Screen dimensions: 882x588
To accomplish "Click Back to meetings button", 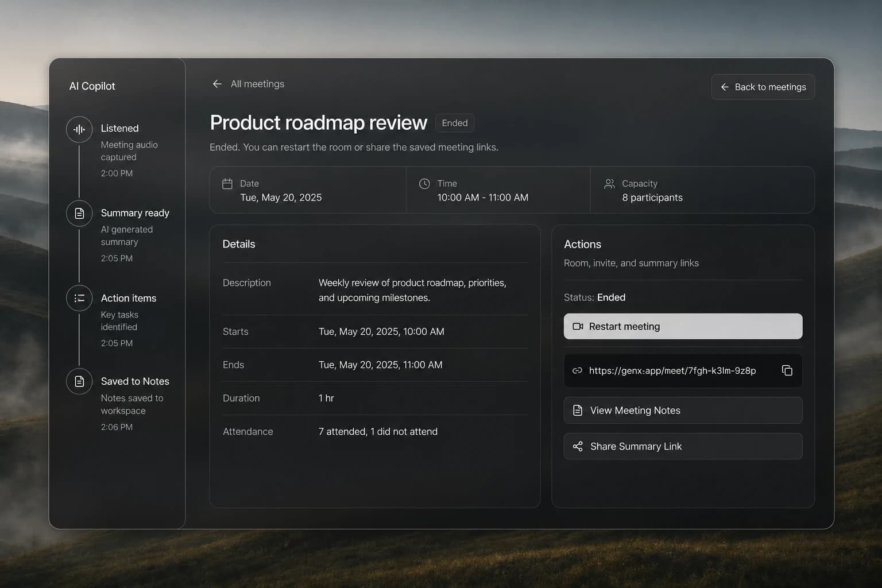I will [x=763, y=87].
